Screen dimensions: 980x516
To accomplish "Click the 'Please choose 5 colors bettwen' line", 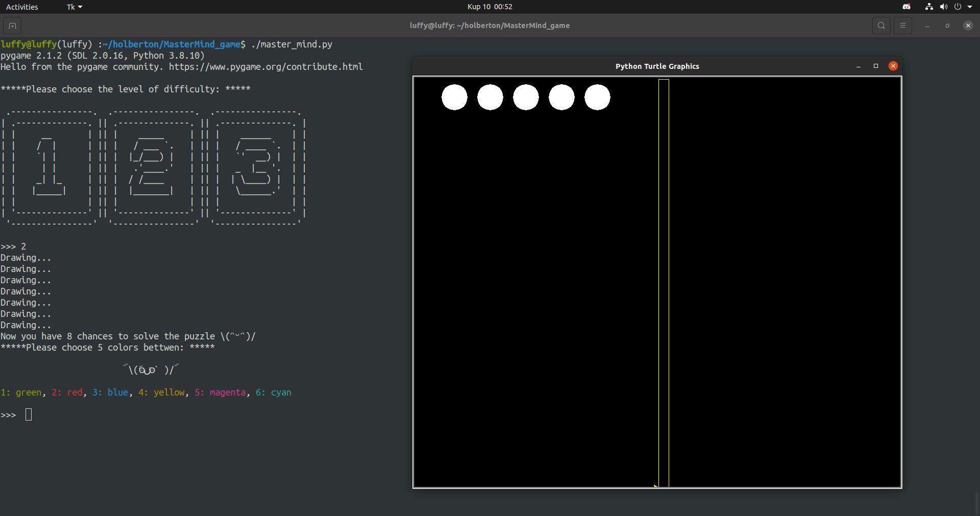I will coord(108,348).
